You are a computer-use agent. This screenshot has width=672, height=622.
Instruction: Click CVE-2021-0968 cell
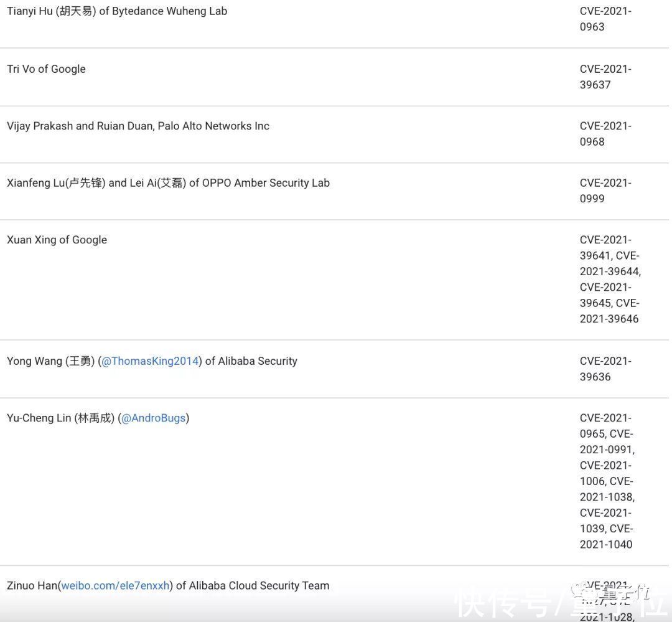605,134
